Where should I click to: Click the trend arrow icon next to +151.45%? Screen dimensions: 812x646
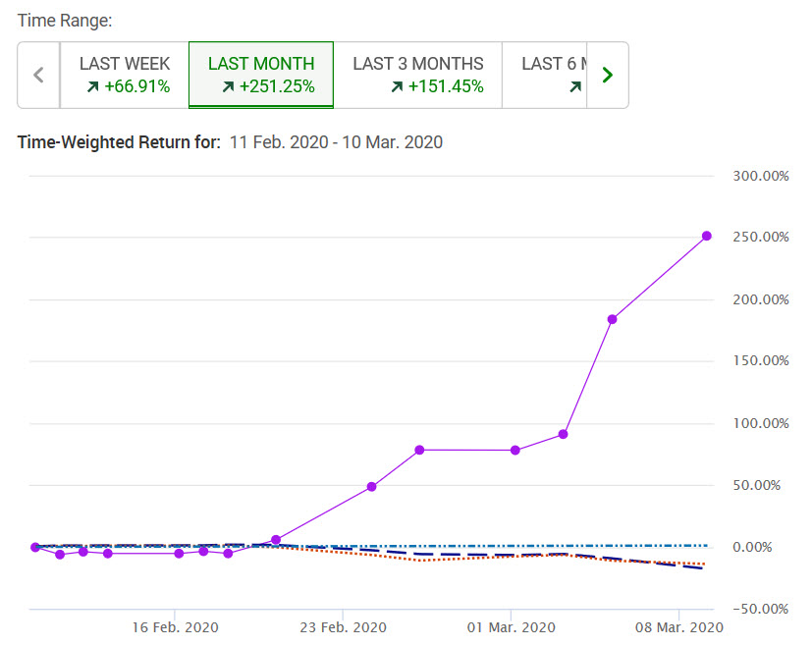[x=397, y=87]
